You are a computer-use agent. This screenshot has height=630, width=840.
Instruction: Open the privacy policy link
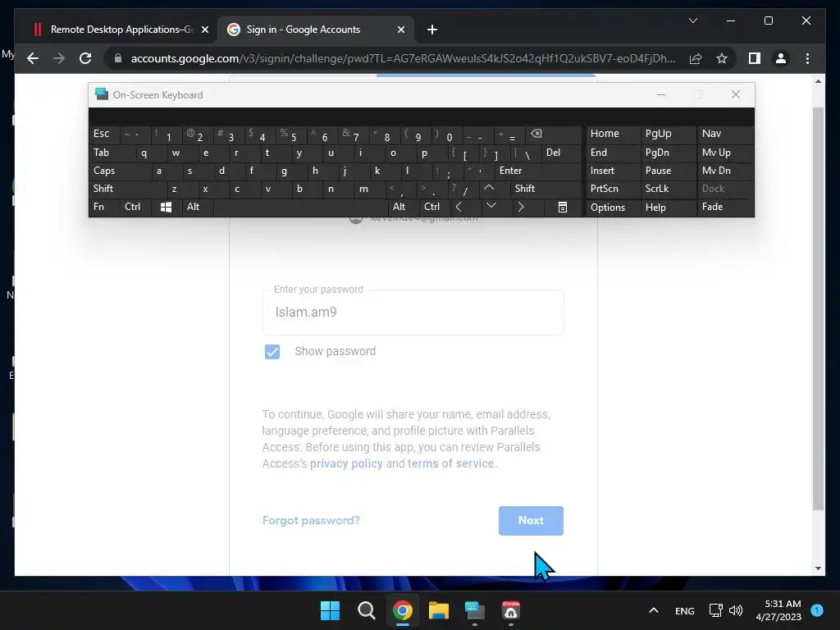click(x=346, y=463)
